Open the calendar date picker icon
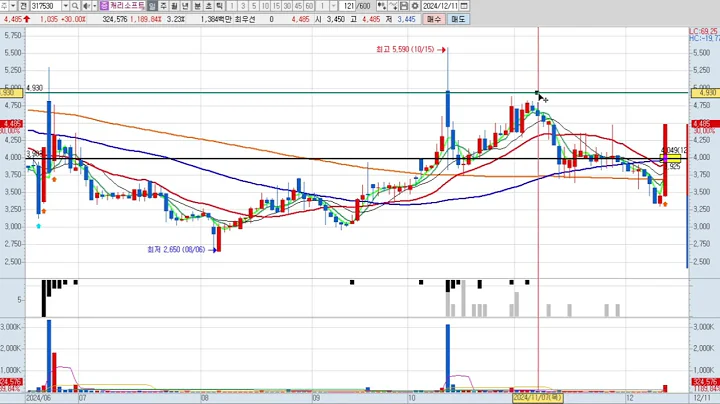The width and height of the screenshot is (720, 404). tap(464, 6)
